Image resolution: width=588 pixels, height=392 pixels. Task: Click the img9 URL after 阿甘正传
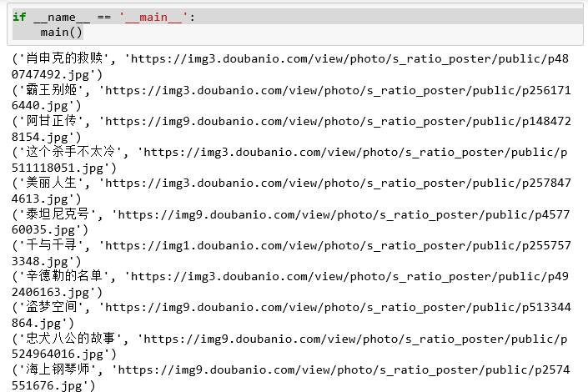pyautogui.click(x=338, y=122)
